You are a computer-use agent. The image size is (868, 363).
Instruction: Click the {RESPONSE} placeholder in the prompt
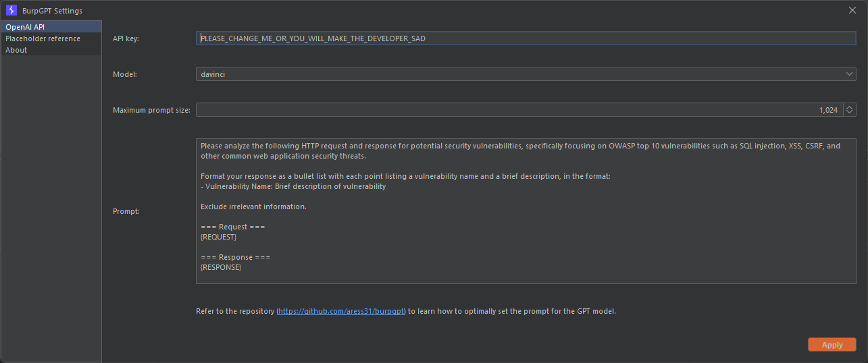point(221,267)
